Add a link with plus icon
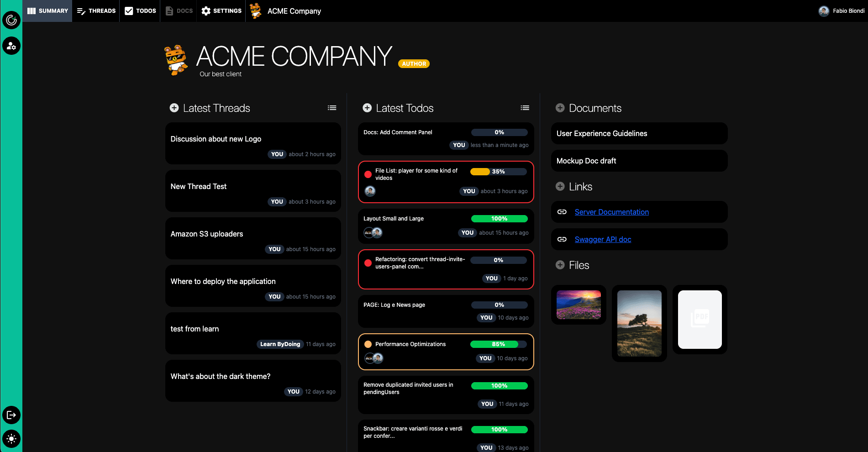 pos(560,186)
